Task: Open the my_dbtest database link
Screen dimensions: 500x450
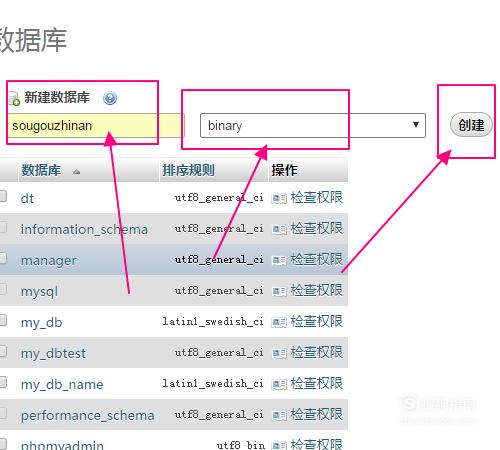Action: tap(53, 353)
